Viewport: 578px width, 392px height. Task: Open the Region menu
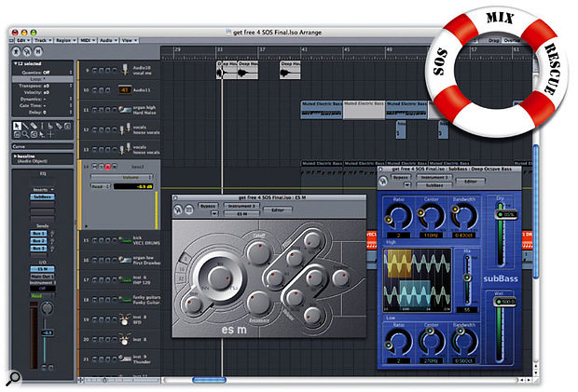click(x=65, y=40)
